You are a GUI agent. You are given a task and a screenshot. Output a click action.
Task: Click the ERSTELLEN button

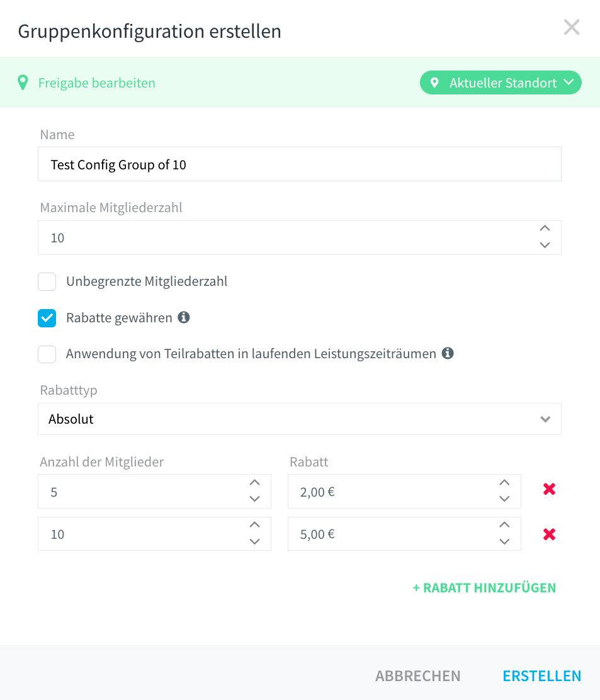click(x=542, y=676)
